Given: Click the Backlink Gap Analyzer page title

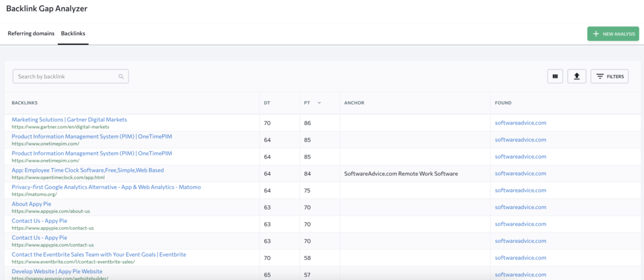Looking at the screenshot, I should pyautogui.click(x=47, y=9).
